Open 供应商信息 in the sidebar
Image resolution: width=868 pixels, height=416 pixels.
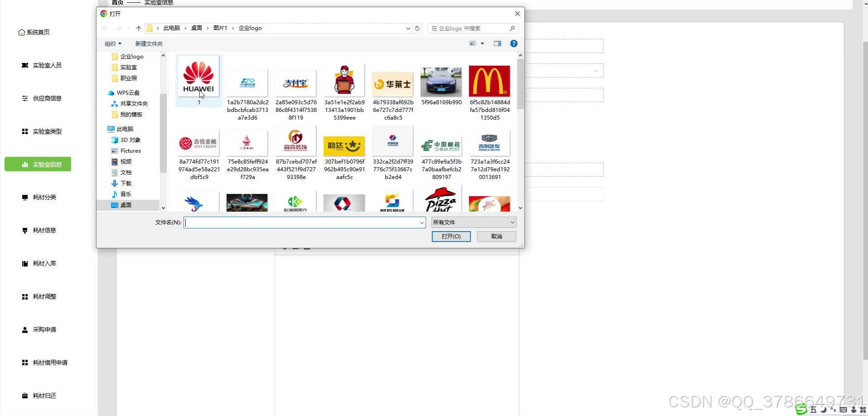(x=42, y=98)
